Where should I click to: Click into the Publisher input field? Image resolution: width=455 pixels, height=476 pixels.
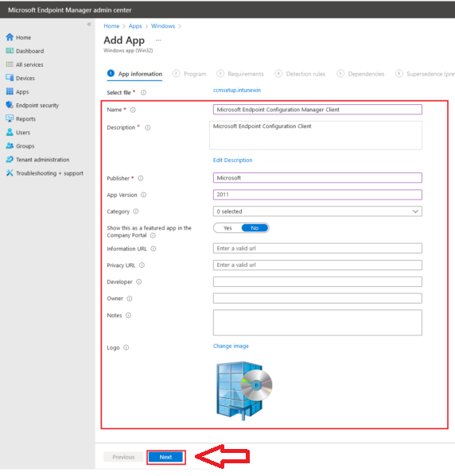click(317, 178)
